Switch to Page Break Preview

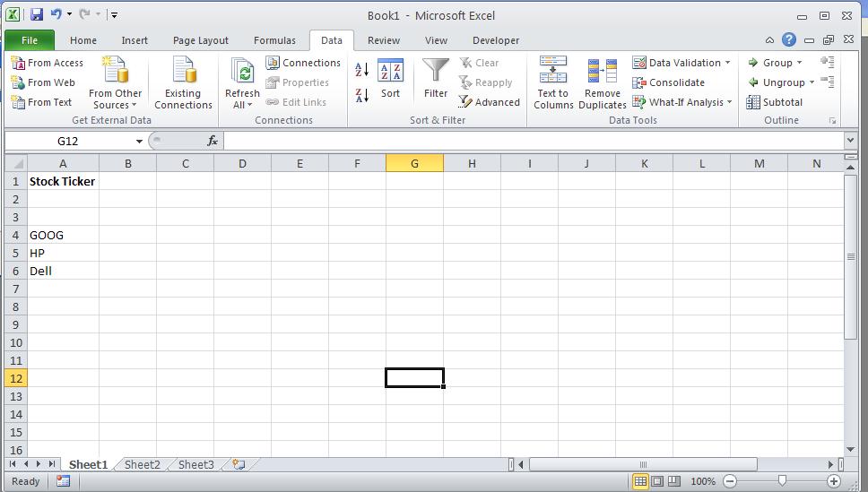tap(673, 481)
